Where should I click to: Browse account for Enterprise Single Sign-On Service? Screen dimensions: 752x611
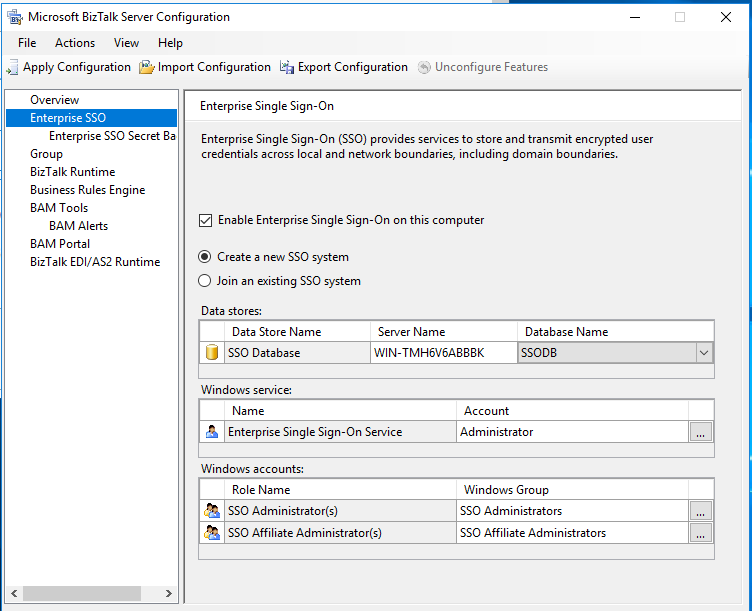point(700,432)
